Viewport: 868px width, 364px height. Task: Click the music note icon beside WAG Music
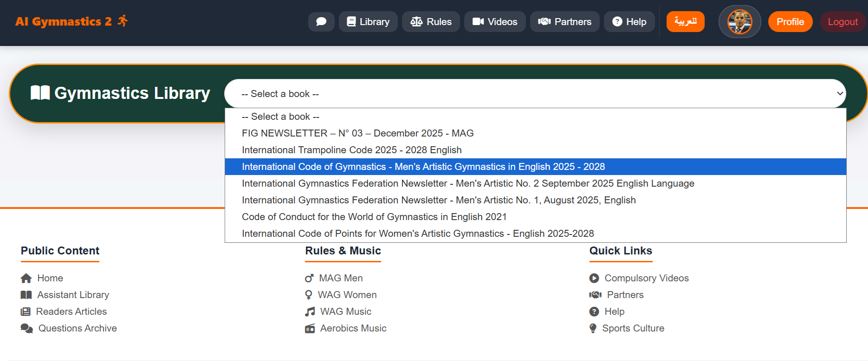[x=310, y=312]
